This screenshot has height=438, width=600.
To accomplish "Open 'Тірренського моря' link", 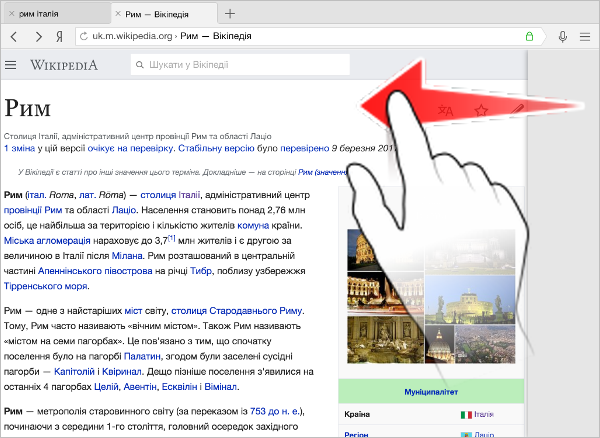I will 46,286.
